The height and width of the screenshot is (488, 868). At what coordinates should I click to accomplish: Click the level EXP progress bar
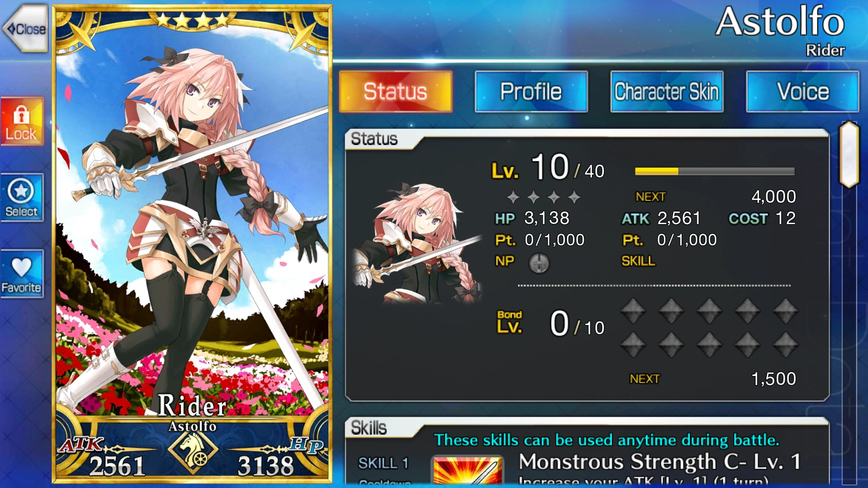[715, 171]
